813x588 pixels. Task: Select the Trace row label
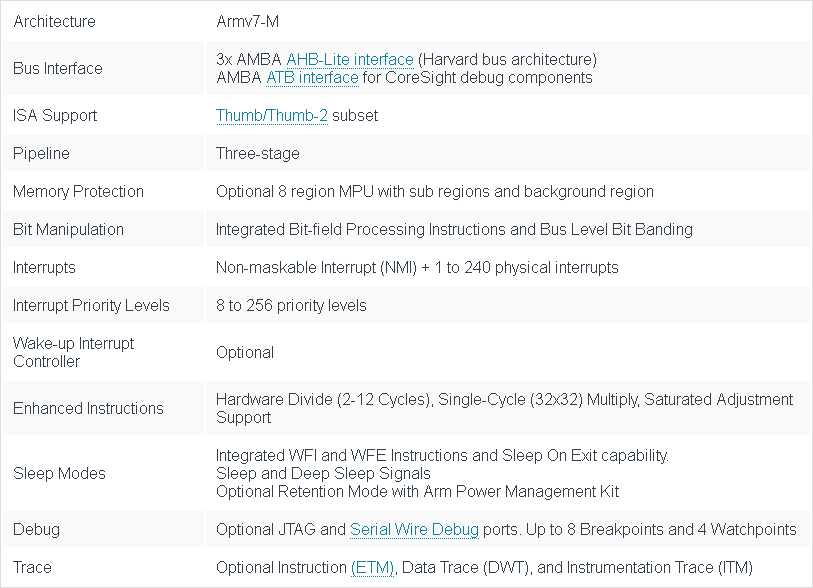click(32, 568)
